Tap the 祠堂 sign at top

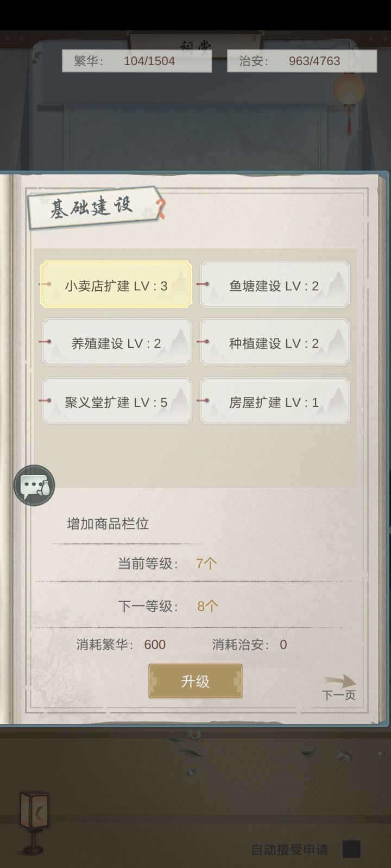tap(195, 44)
